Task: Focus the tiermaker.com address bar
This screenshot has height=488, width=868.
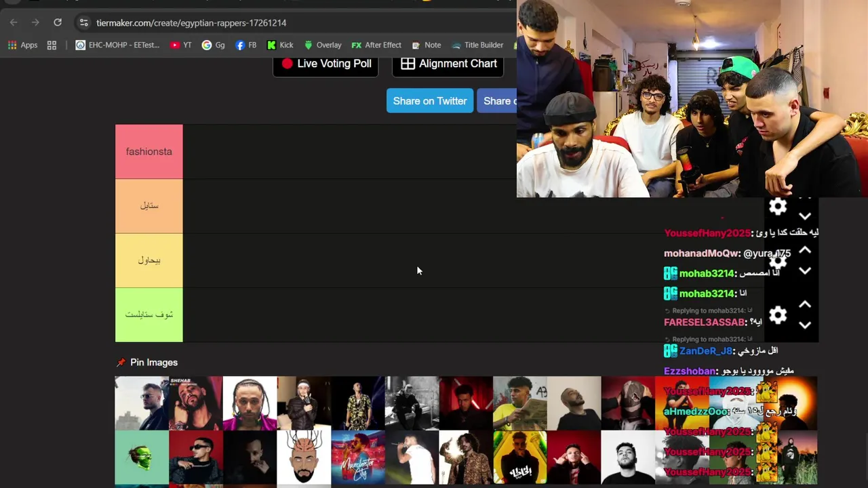Action: (x=191, y=23)
